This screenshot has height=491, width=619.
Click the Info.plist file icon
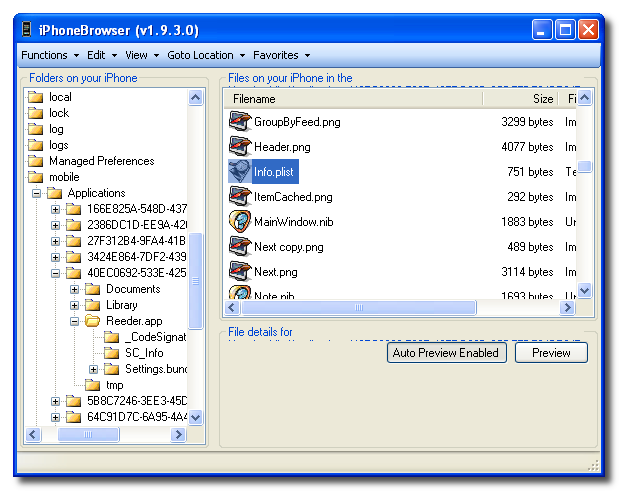click(240, 171)
